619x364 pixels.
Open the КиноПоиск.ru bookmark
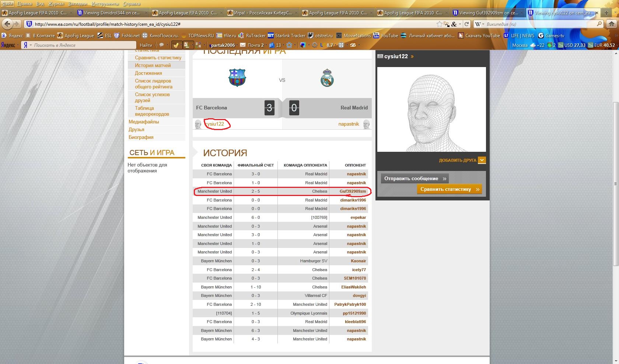point(160,36)
